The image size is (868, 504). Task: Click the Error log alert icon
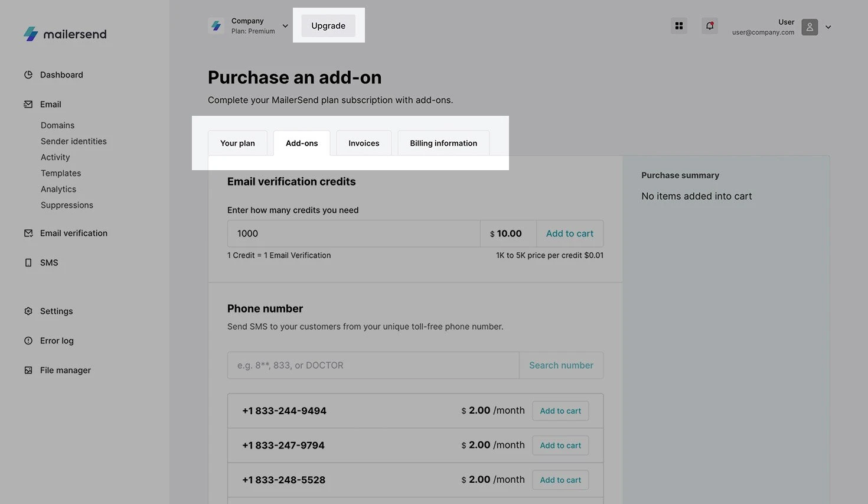(28, 341)
